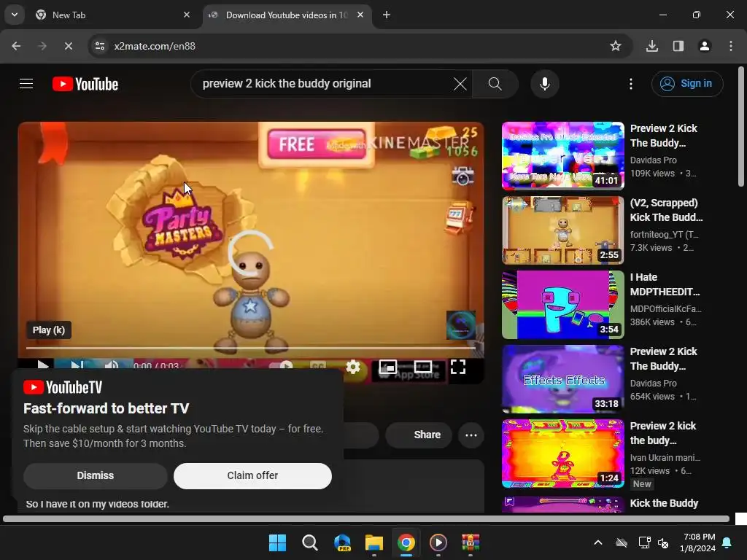The height and width of the screenshot is (560, 747).
Task: Close the Download Youtube videos tab
Action: [x=360, y=15]
